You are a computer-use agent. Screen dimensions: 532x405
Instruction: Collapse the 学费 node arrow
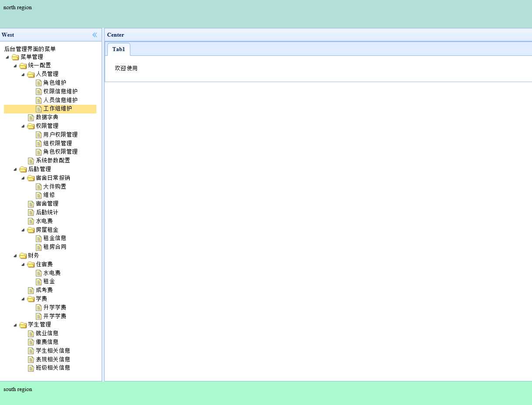coord(23,299)
